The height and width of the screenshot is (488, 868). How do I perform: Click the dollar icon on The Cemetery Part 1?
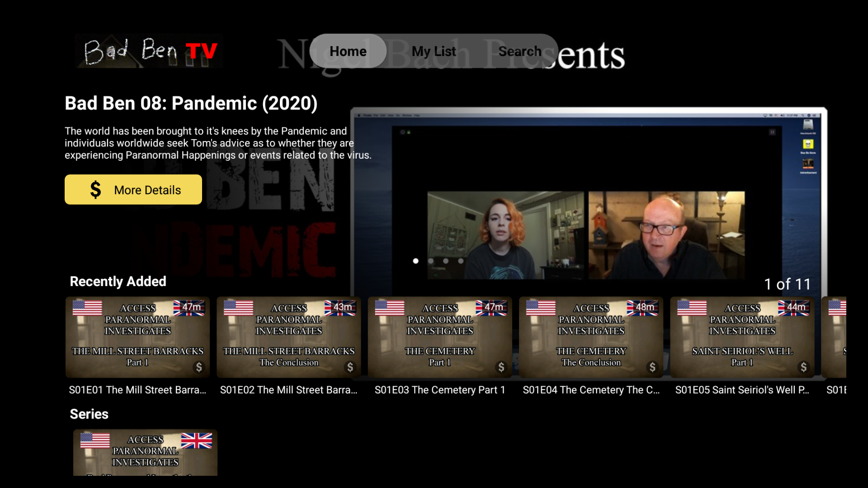click(501, 367)
